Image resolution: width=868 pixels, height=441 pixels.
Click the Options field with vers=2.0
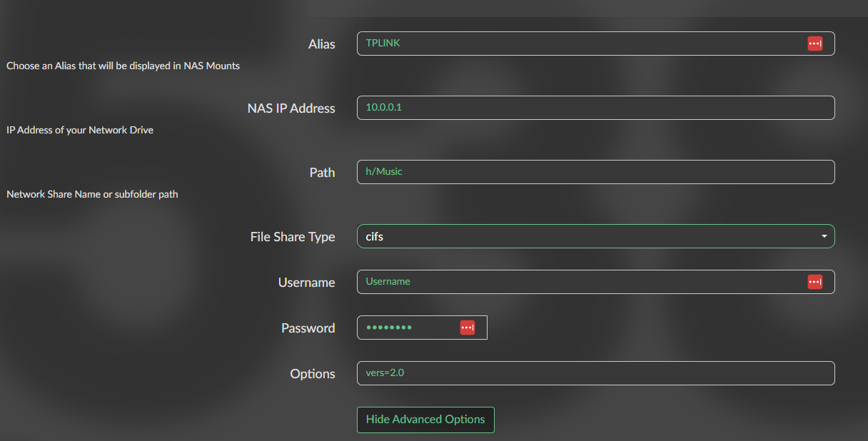[595, 373]
